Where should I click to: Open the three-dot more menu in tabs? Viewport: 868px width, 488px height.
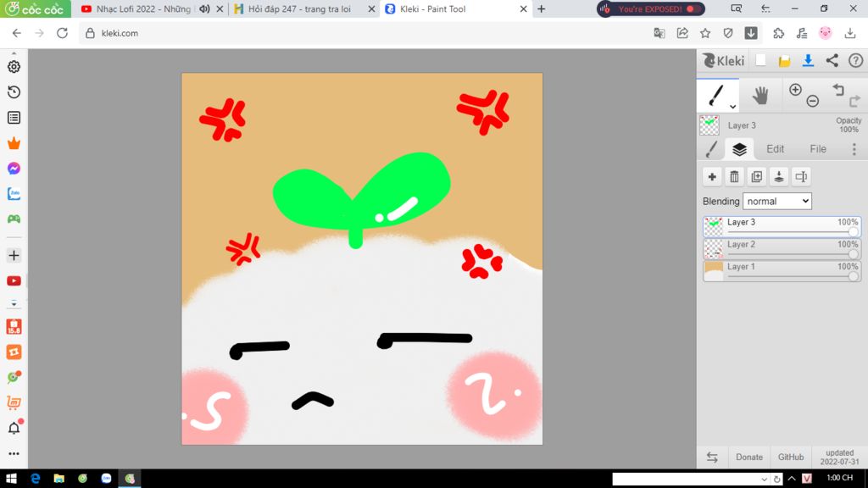tap(854, 149)
